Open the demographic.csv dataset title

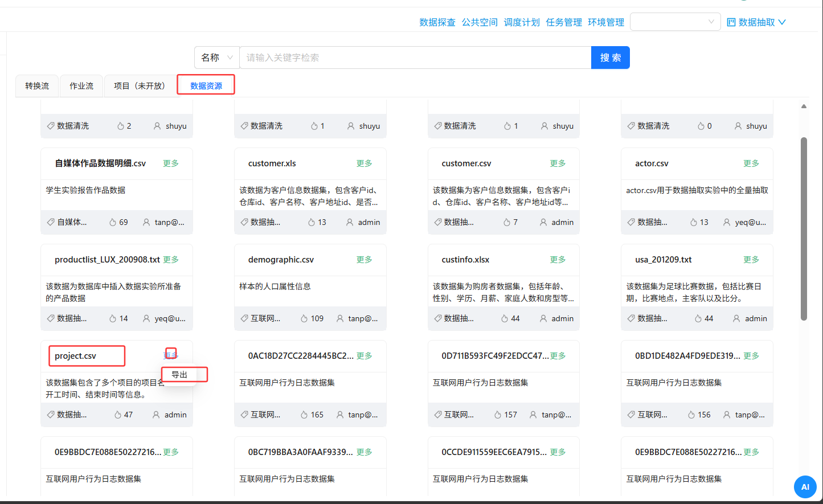[x=281, y=260]
